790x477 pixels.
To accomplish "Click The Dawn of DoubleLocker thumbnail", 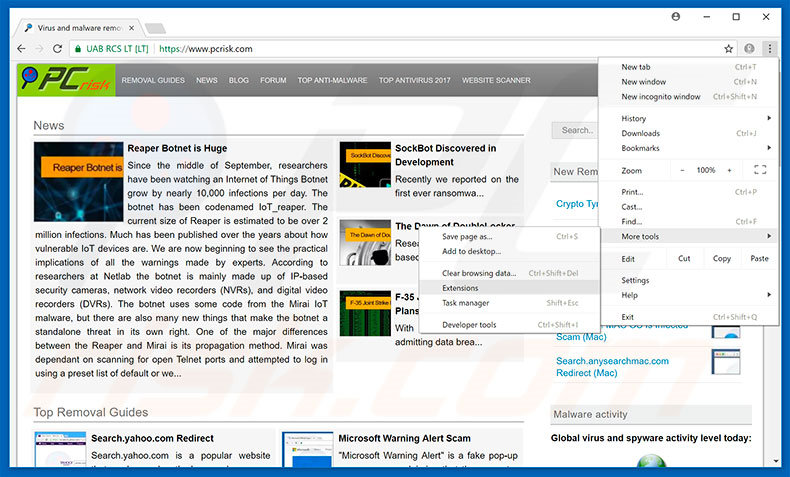I will [365, 243].
